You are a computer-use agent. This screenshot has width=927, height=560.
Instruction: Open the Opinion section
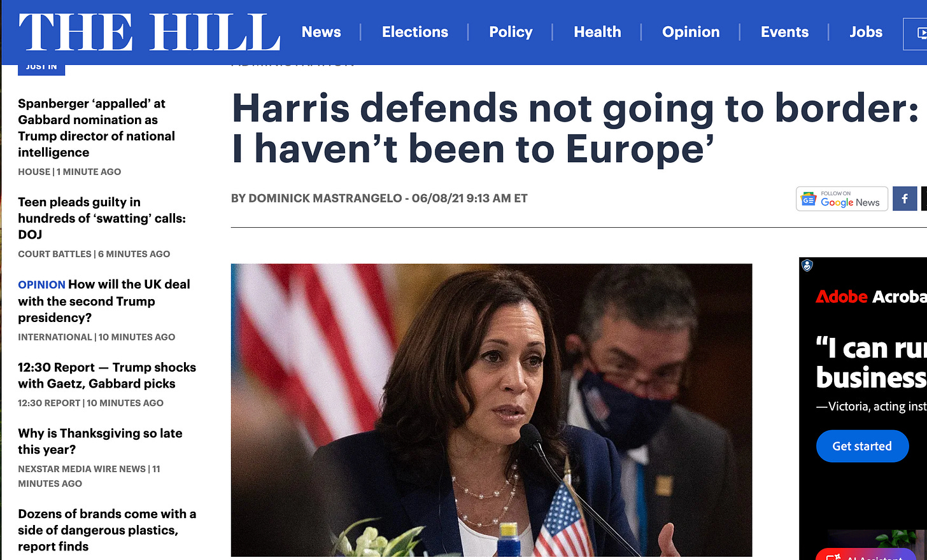pos(691,32)
